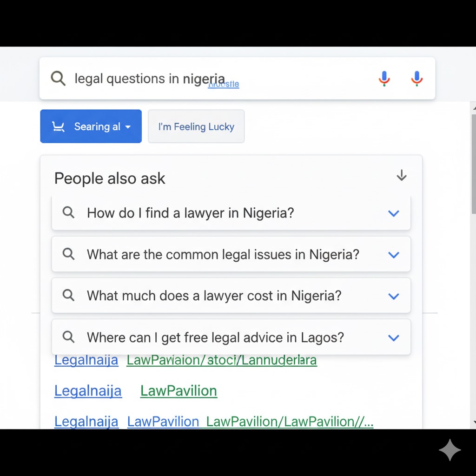Click the search icon beside the legal issues question
The height and width of the screenshot is (476, 476).
[x=68, y=254]
